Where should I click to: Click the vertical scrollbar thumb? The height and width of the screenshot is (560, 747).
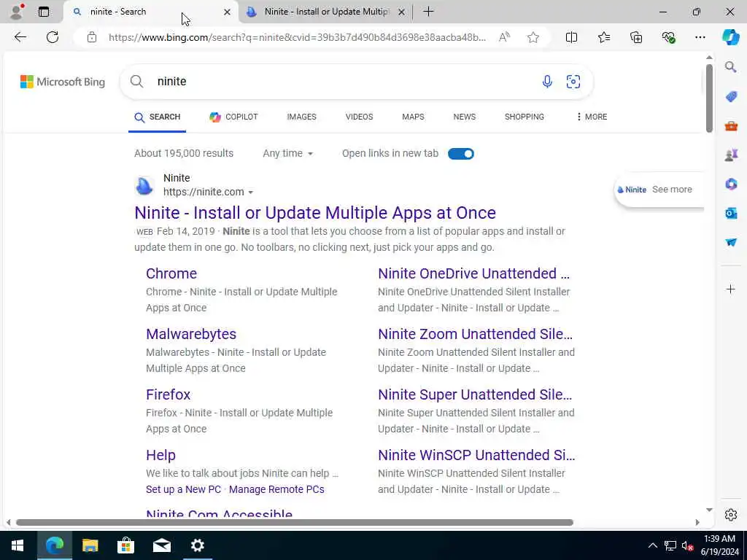click(709, 98)
